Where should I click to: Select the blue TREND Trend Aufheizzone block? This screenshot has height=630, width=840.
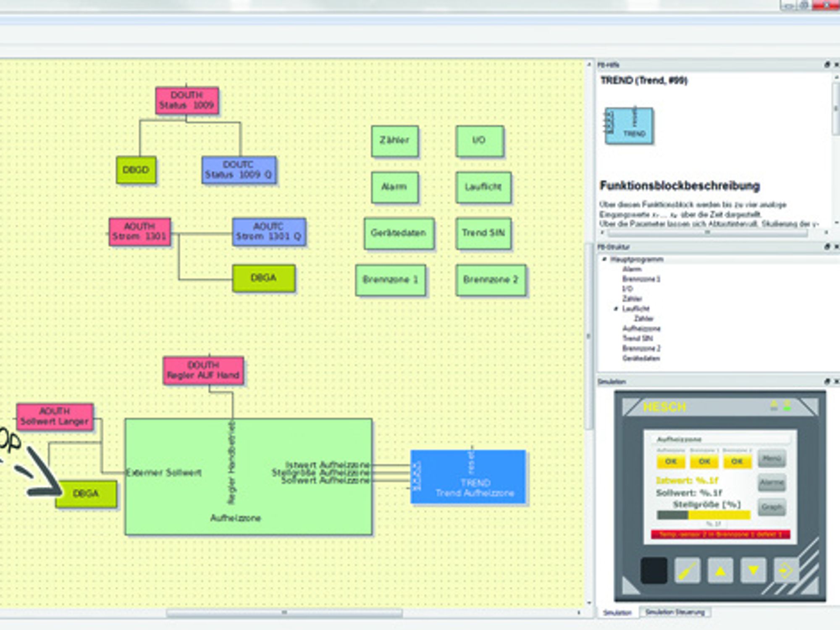pyautogui.click(x=468, y=477)
